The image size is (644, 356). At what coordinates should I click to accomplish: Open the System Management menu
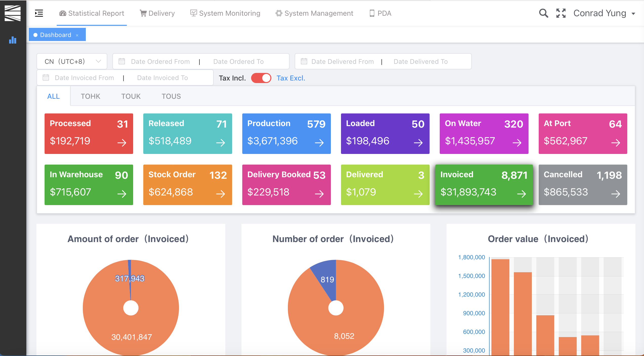(x=314, y=13)
